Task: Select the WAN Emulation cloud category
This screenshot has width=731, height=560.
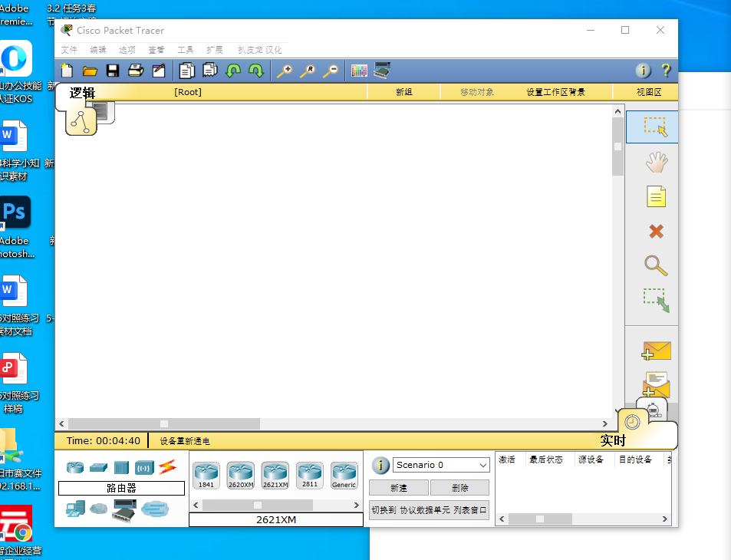Action: point(98,509)
